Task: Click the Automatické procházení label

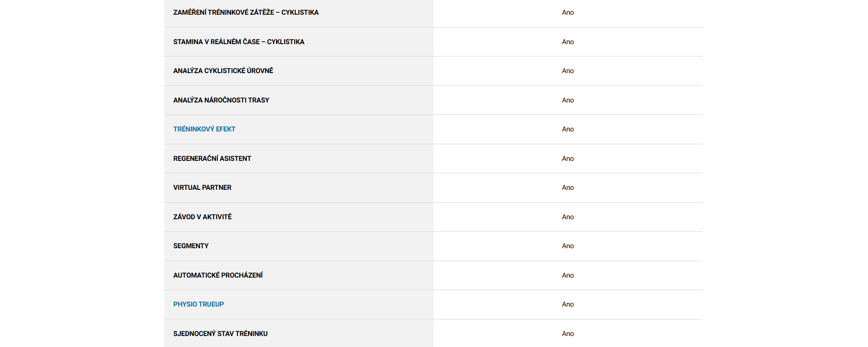Action: point(218,275)
